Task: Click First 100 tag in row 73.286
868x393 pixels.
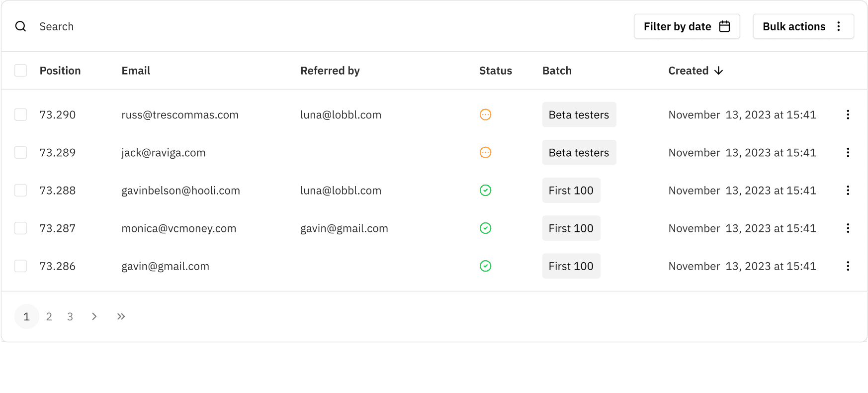Action: 571,266
